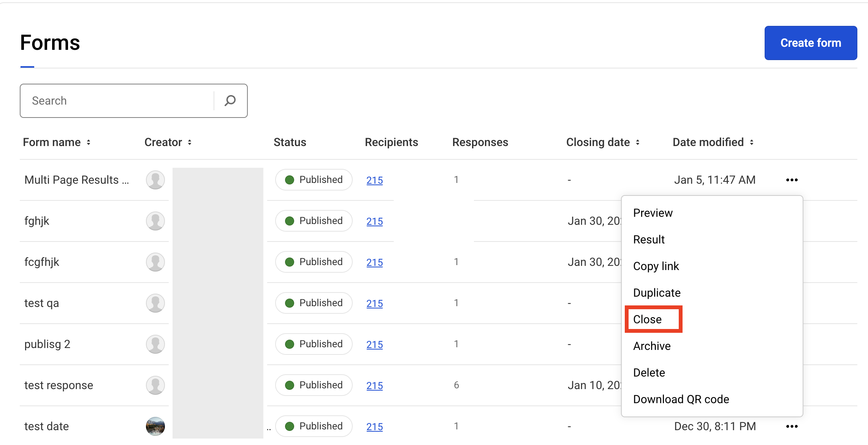Viewport: 868px width, 445px height.
Task: Click the Published status badge on test response
Action: 314,385
